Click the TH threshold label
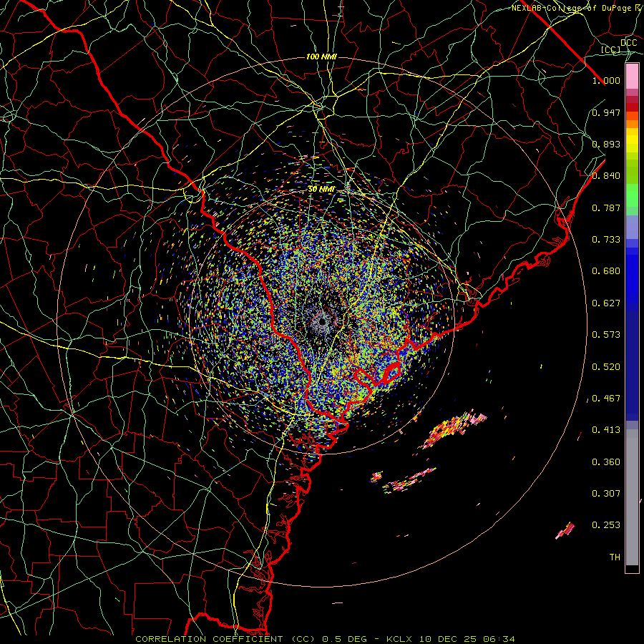644x644 pixels. (615, 557)
